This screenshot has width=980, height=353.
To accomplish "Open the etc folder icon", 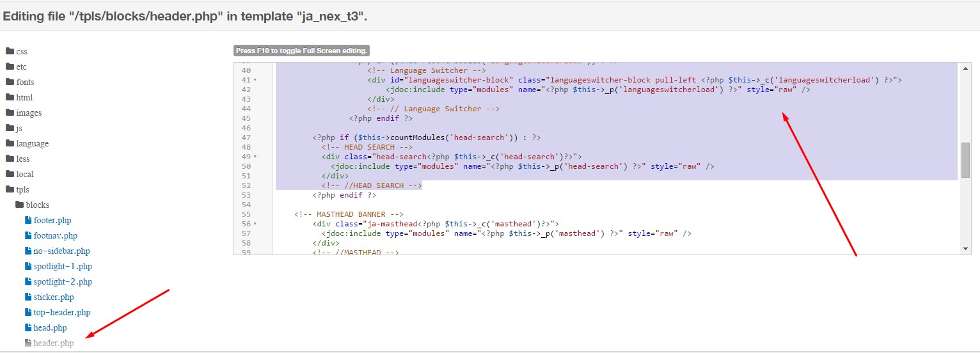I will coord(10,67).
